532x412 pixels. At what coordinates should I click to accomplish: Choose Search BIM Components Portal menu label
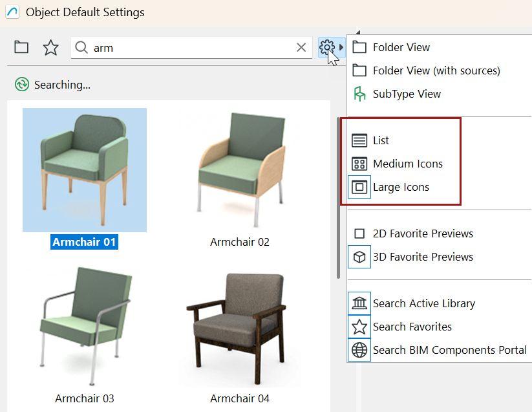click(x=449, y=350)
